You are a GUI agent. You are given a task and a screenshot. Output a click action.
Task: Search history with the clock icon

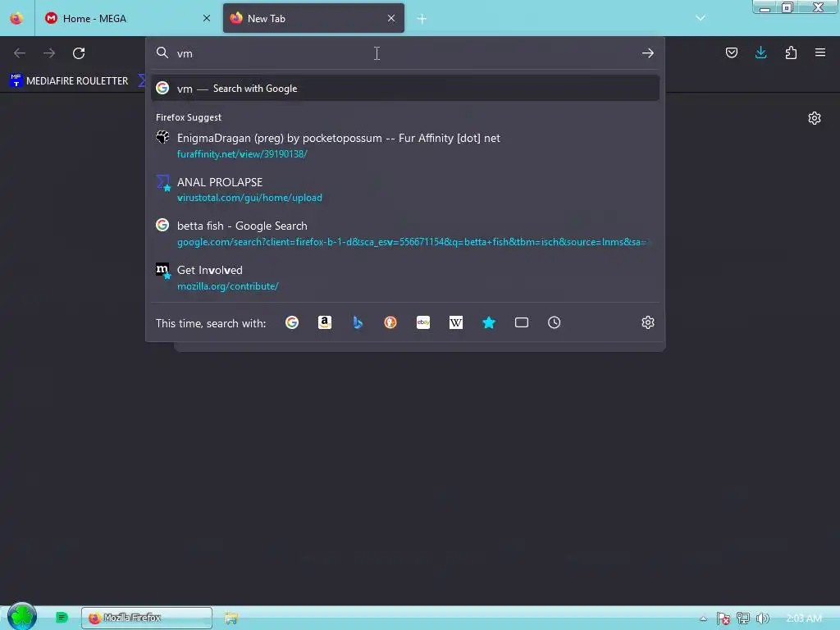click(x=554, y=322)
